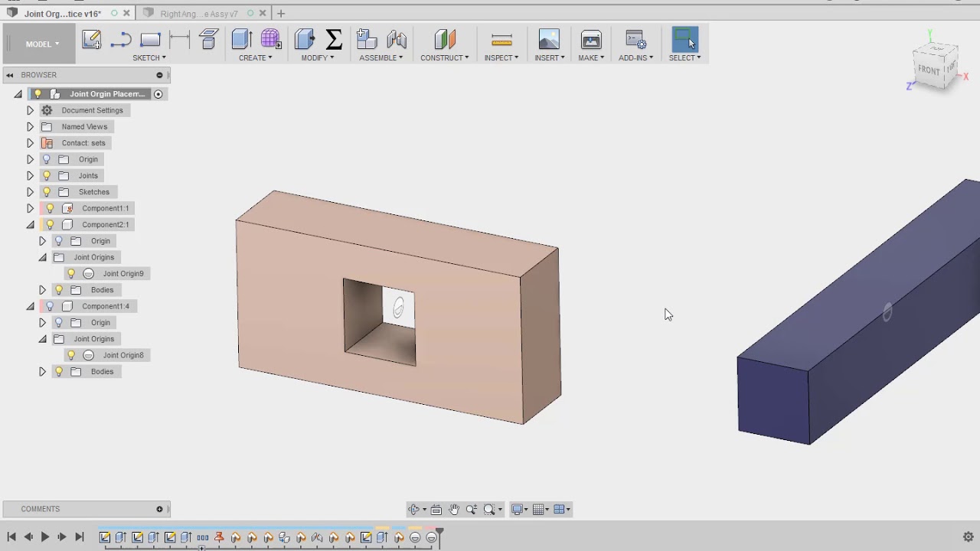Open the ASSEMBLE menu
The height and width of the screenshot is (551, 980).
coord(381,57)
